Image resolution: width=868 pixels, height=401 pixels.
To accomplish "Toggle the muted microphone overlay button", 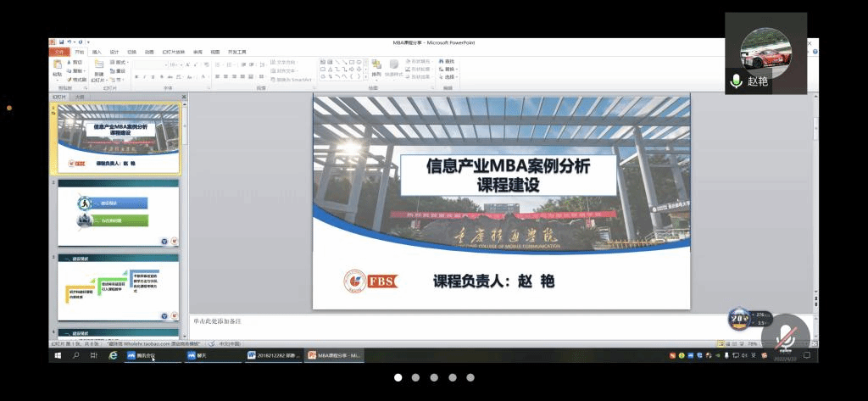I will (x=786, y=337).
